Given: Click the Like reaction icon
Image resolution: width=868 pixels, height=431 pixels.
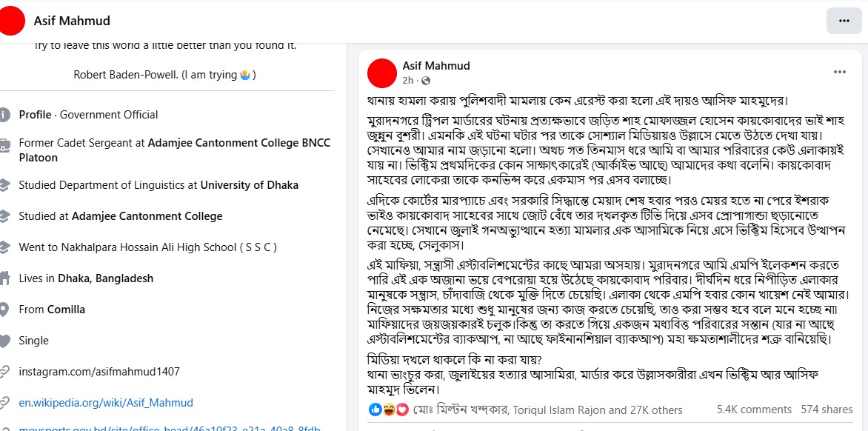Looking at the screenshot, I should coord(375,409).
